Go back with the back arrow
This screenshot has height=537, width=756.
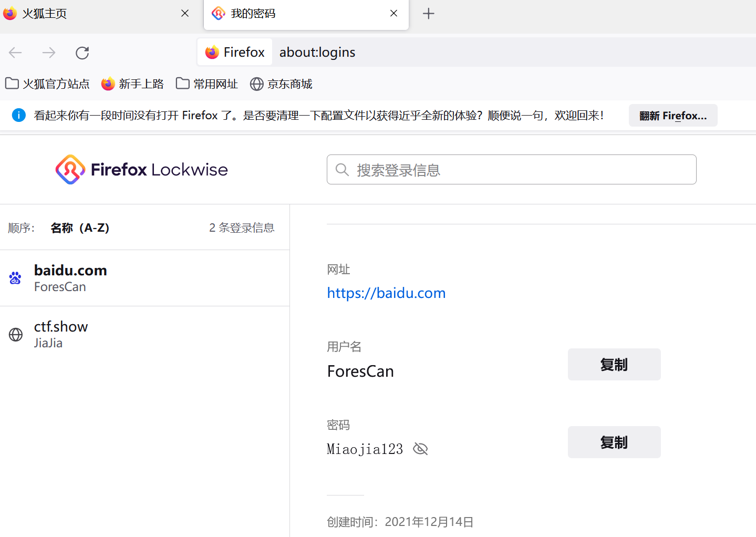point(16,53)
